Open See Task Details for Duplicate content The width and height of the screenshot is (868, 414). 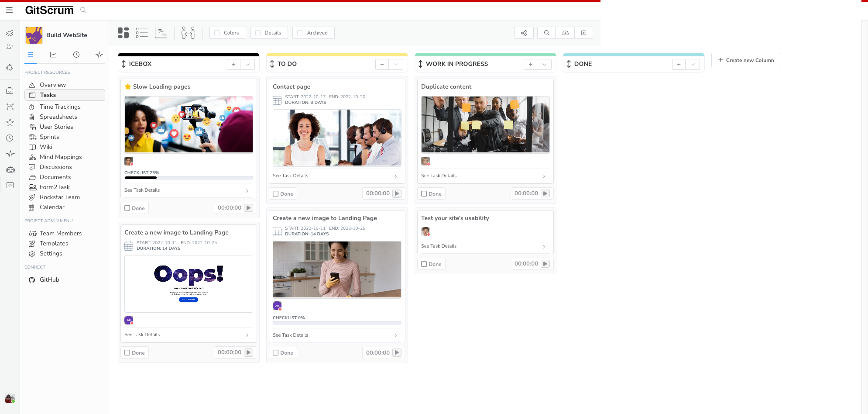[439, 176]
